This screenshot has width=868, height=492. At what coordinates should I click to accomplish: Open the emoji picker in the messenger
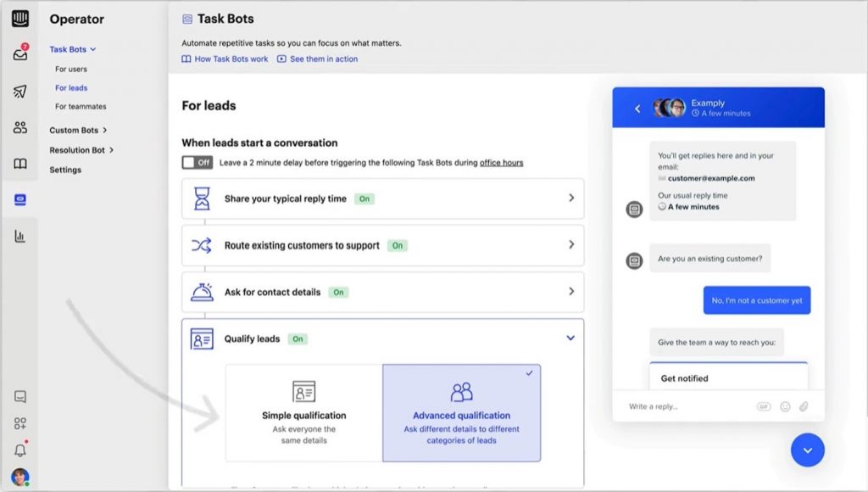[787, 406]
